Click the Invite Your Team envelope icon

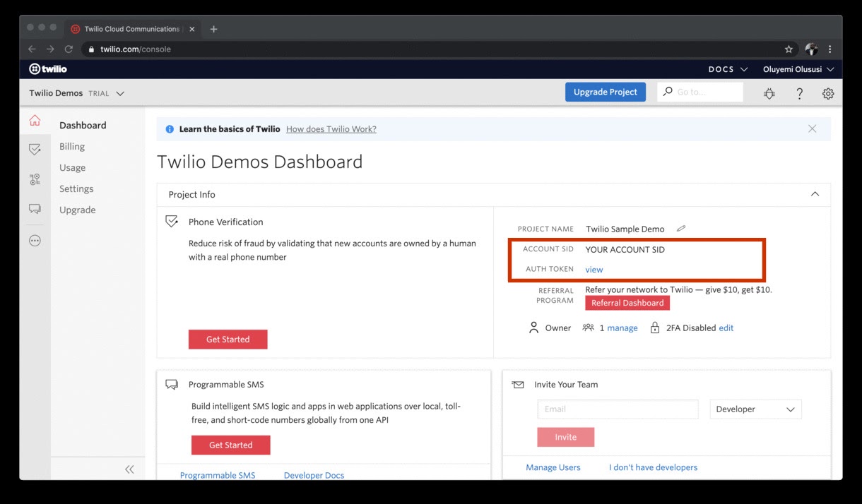pos(518,385)
